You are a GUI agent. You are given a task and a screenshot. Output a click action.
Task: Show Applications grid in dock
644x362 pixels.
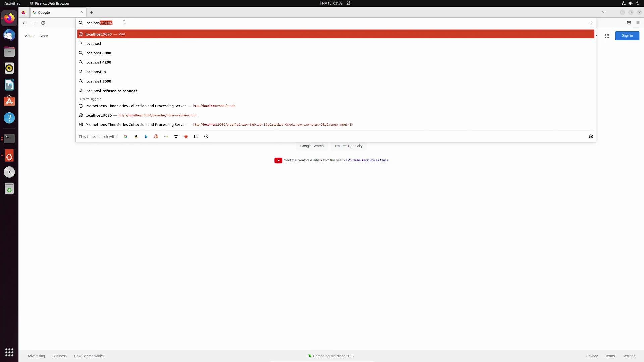click(9, 352)
